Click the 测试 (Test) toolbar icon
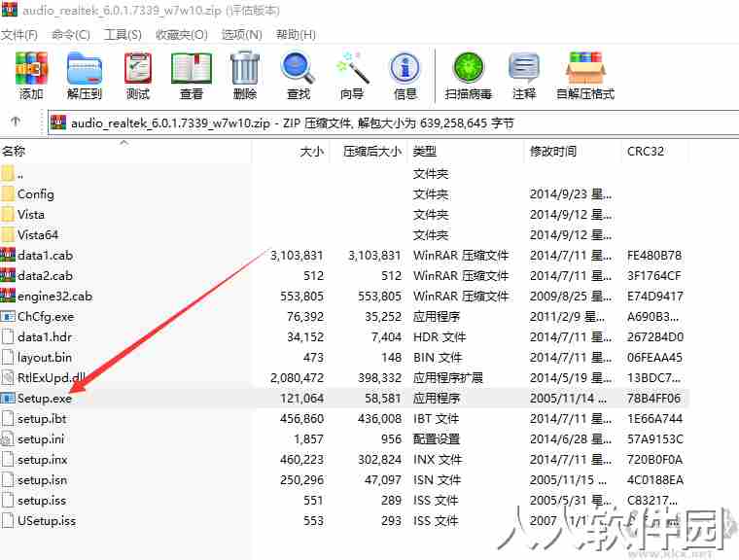This screenshot has height=560, width=739. [x=138, y=69]
